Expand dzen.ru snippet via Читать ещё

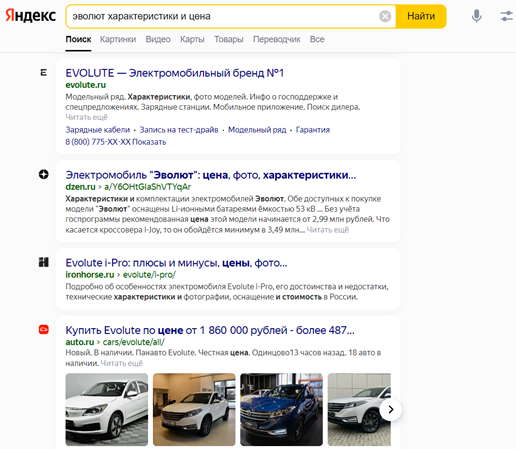click(x=328, y=230)
